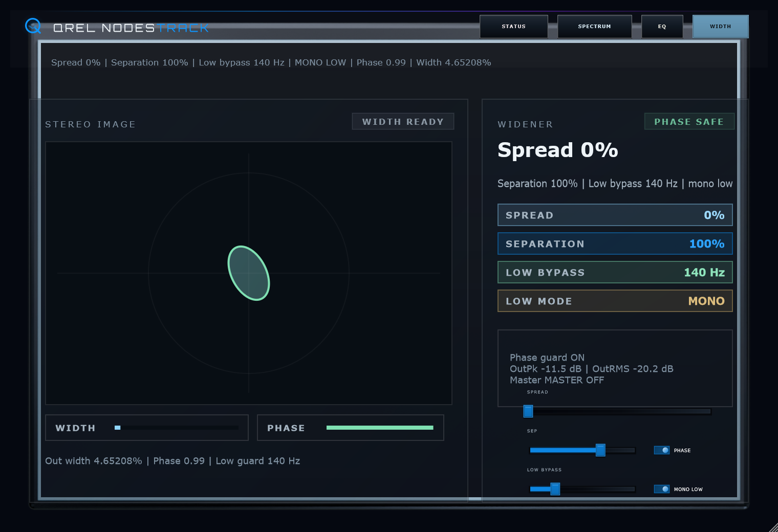Click the 'Spread 0%' heading text
Screen dimensions: 778x532
(x=558, y=150)
